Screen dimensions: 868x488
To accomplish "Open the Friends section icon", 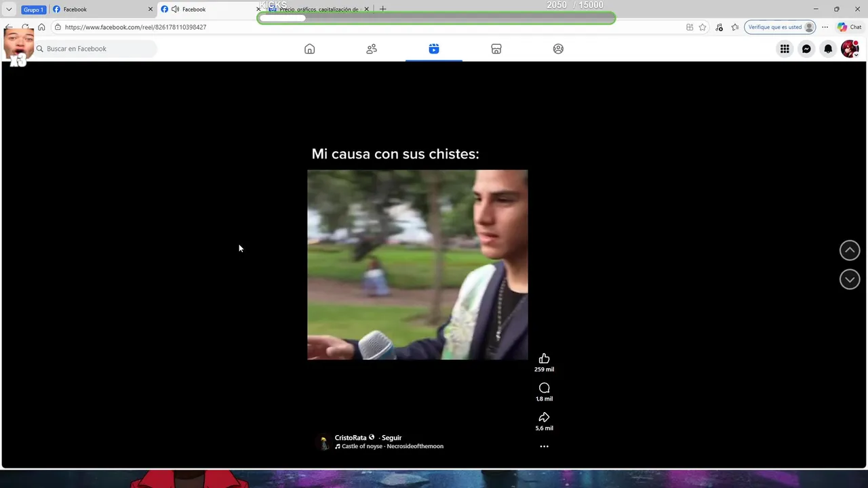I will pyautogui.click(x=372, y=49).
